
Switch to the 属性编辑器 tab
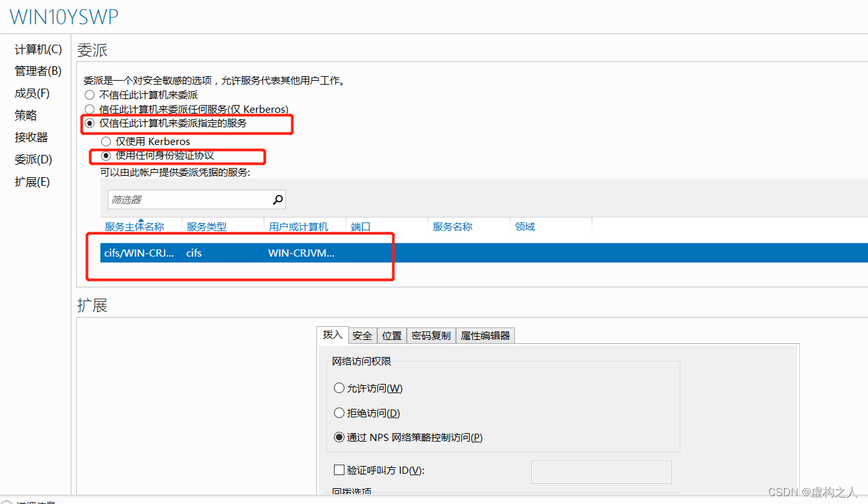(486, 335)
